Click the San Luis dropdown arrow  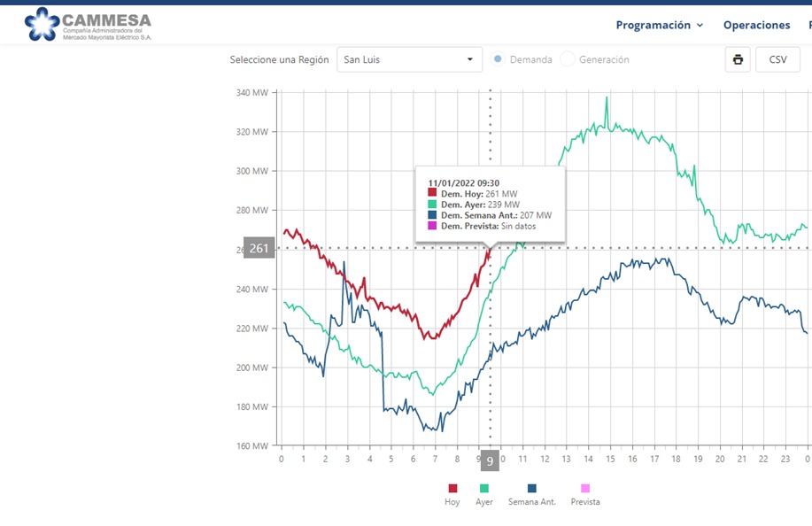point(469,59)
